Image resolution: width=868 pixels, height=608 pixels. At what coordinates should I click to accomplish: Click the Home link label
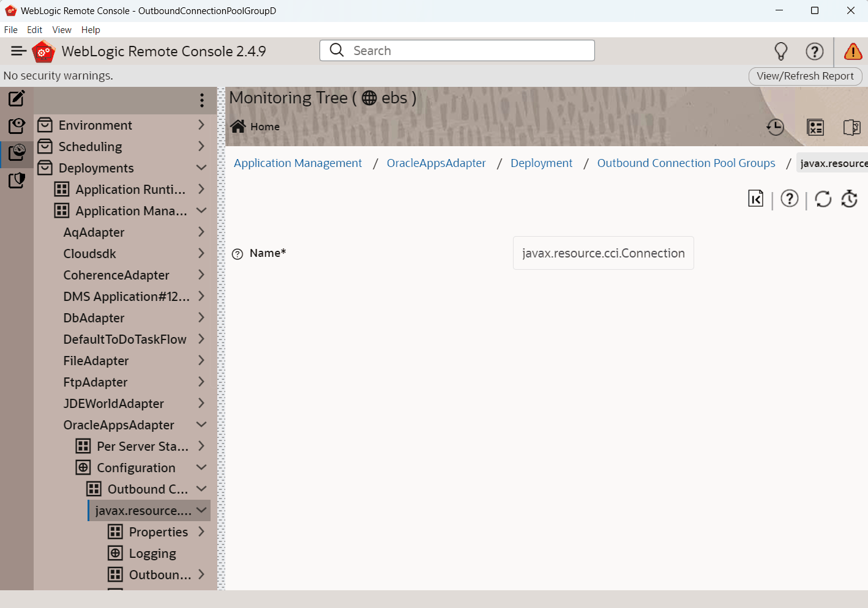[265, 127]
